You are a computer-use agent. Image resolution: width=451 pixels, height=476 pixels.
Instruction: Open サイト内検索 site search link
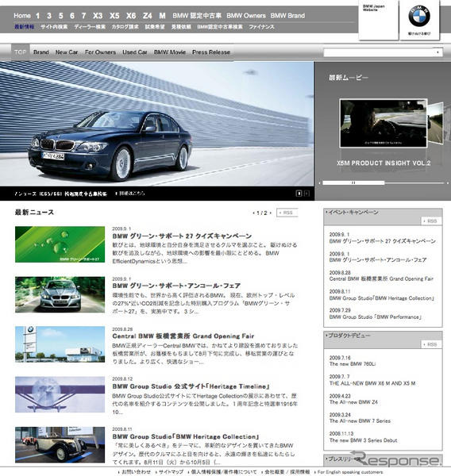point(54,27)
